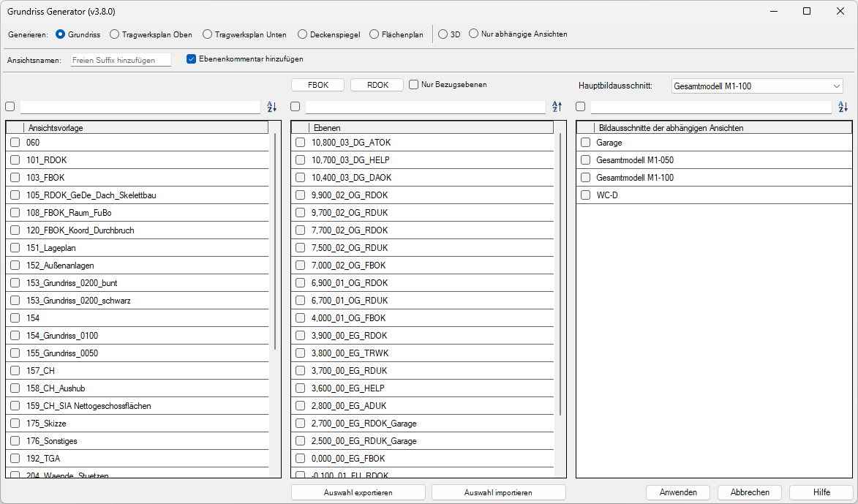Click the FBOK filter button
Screen dimensions: 858x504
[x=317, y=84]
